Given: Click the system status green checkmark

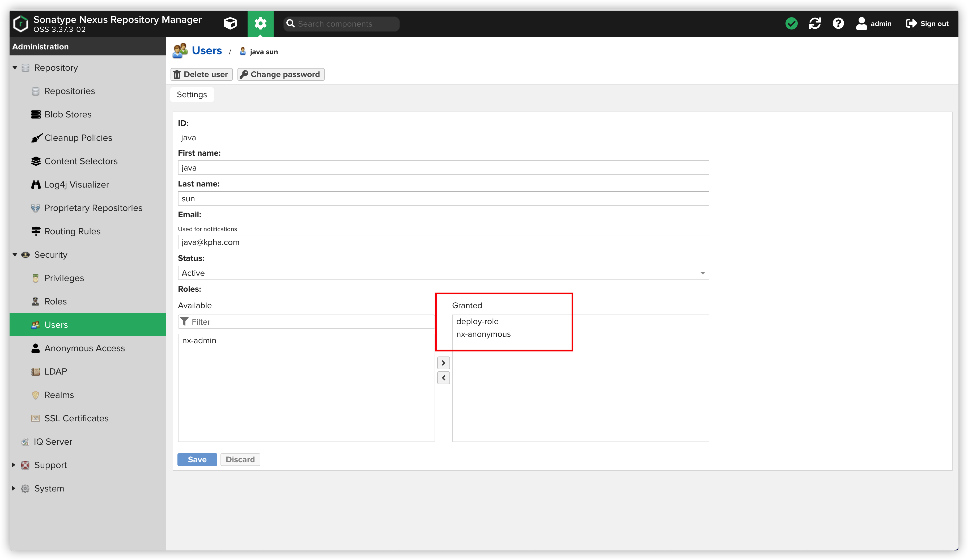Looking at the screenshot, I should click(x=791, y=23).
